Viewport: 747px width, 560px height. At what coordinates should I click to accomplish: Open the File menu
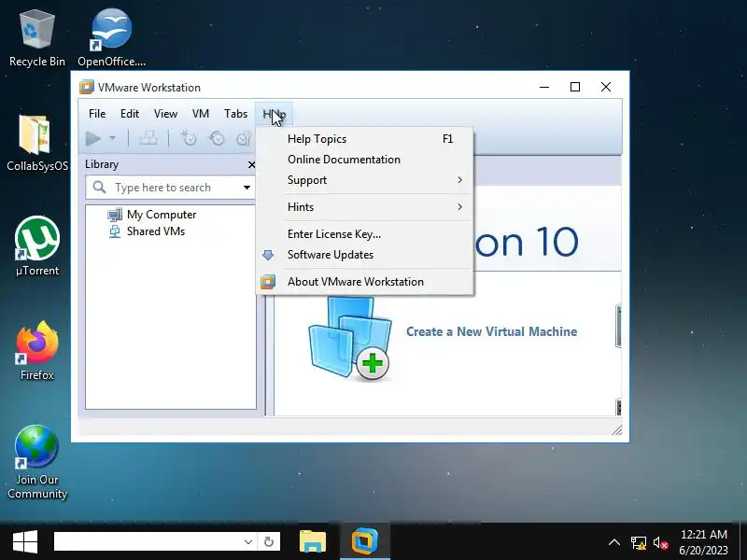[x=97, y=114]
